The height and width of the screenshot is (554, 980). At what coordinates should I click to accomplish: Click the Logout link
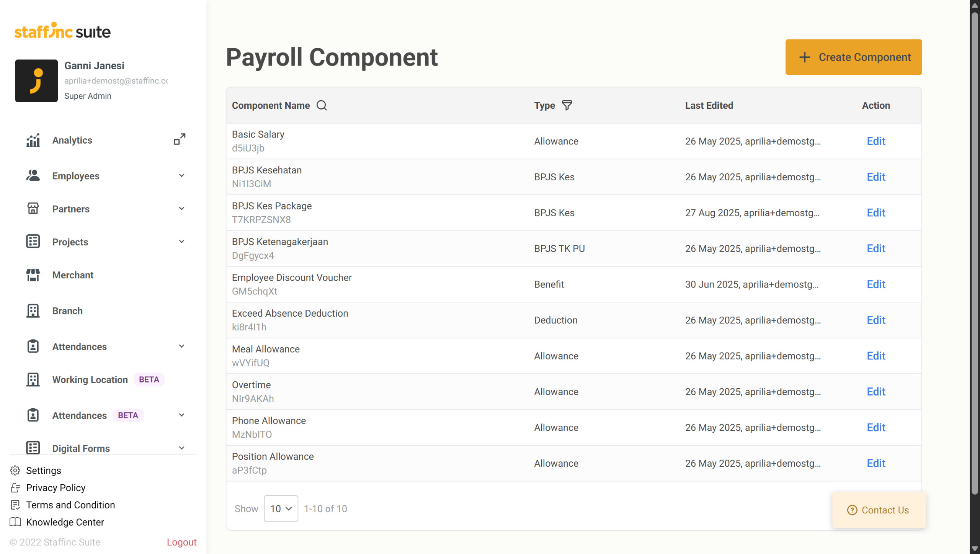click(181, 542)
